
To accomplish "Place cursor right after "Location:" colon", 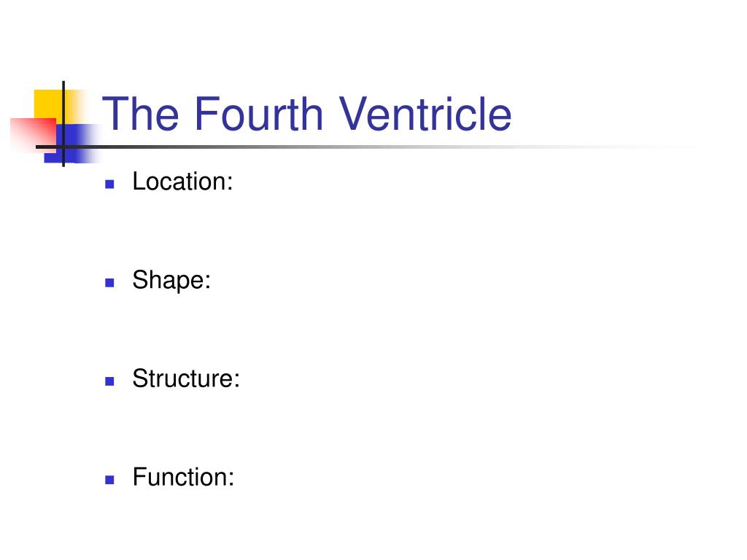I will click(233, 182).
